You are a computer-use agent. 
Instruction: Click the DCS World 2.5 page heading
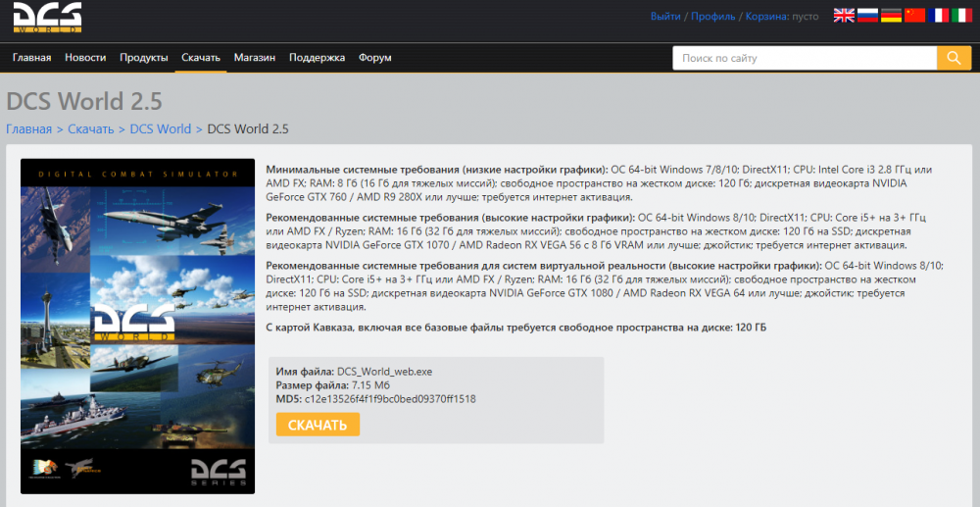[x=84, y=101]
